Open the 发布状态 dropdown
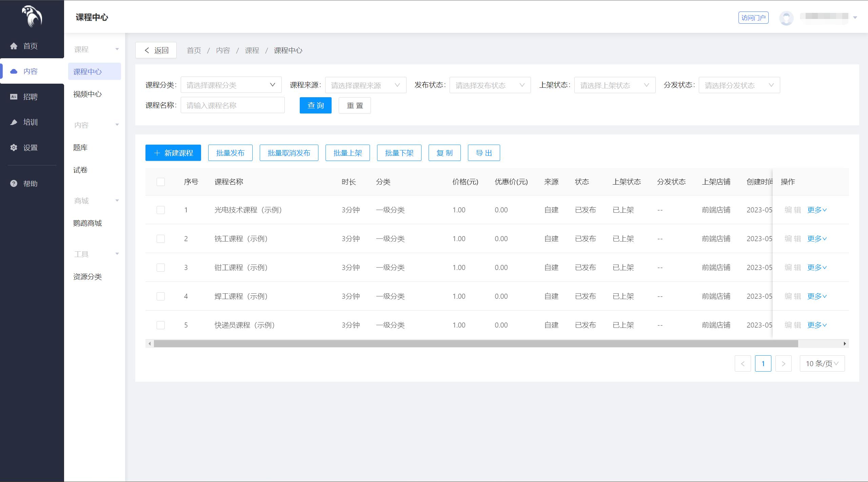This screenshot has height=482, width=868. pyautogui.click(x=490, y=85)
